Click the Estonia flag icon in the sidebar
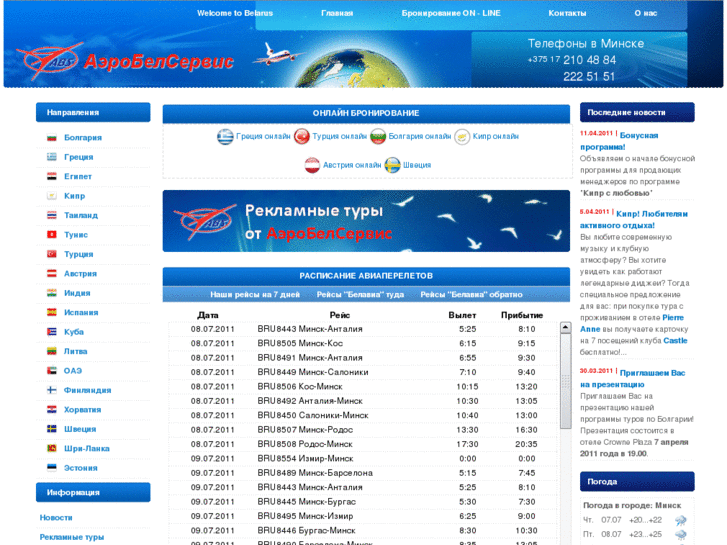Screen dimensions: 727x545 (x=51, y=468)
